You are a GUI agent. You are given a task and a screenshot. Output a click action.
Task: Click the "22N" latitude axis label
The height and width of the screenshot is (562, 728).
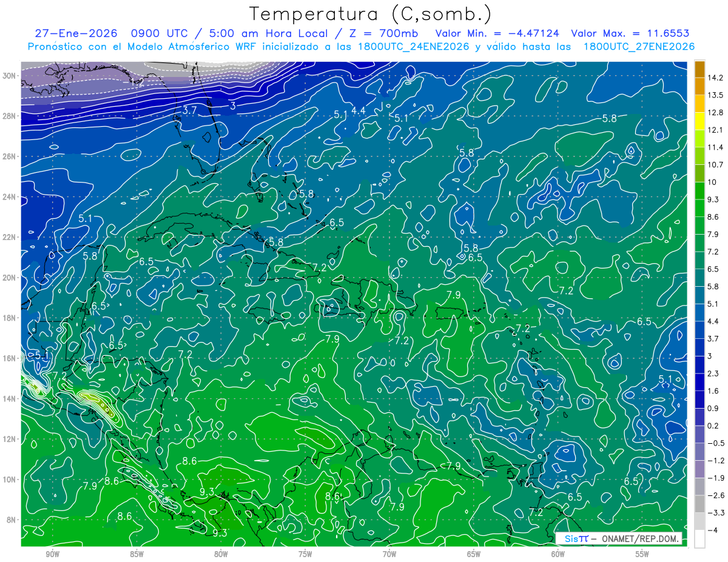pyautogui.click(x=10, y=237)
